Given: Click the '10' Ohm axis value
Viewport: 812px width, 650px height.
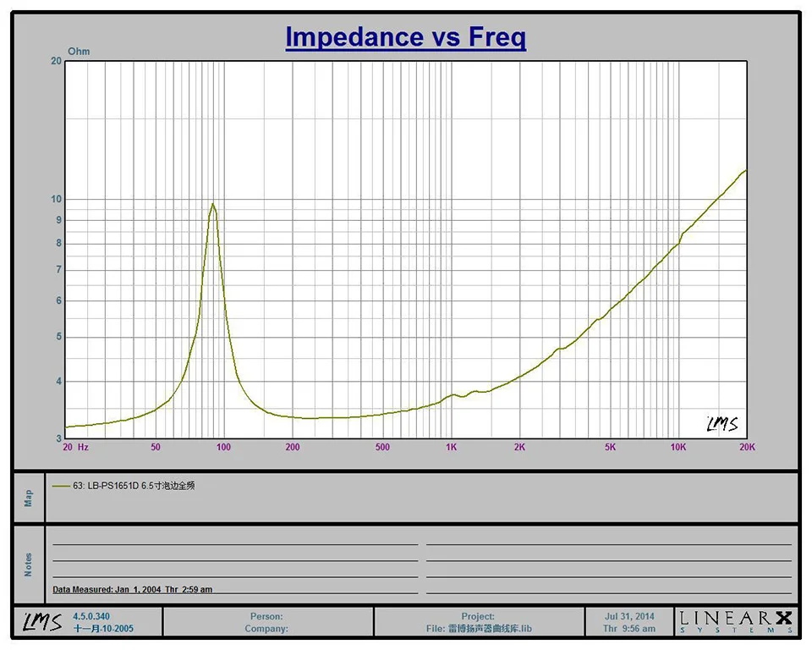Looking at the screenshot, I should (56, 199).
